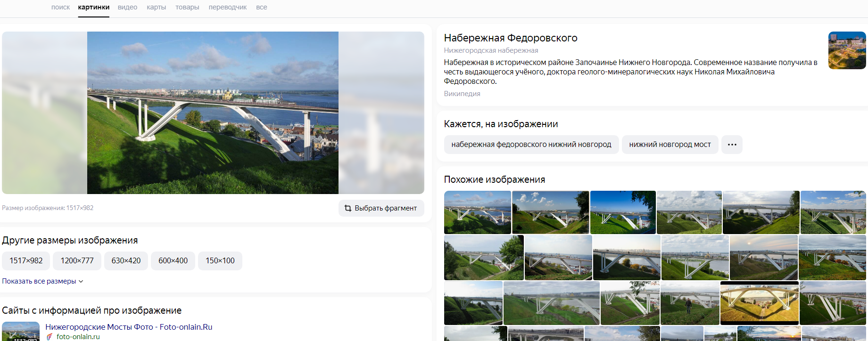868x341 pixels.
Task: Open the товары tab
Action: point(187,7)
